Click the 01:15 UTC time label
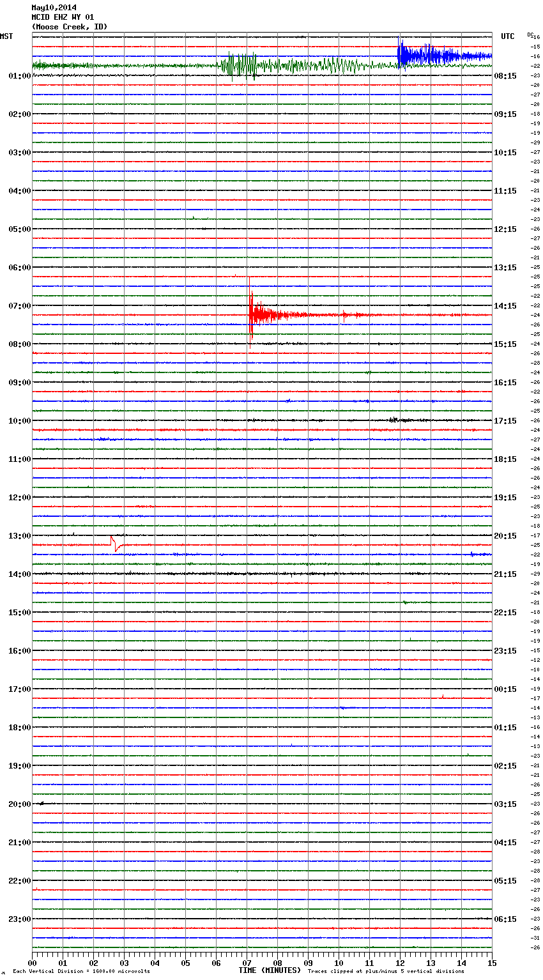This screenshot has width=543, height=980. [505, 728]
